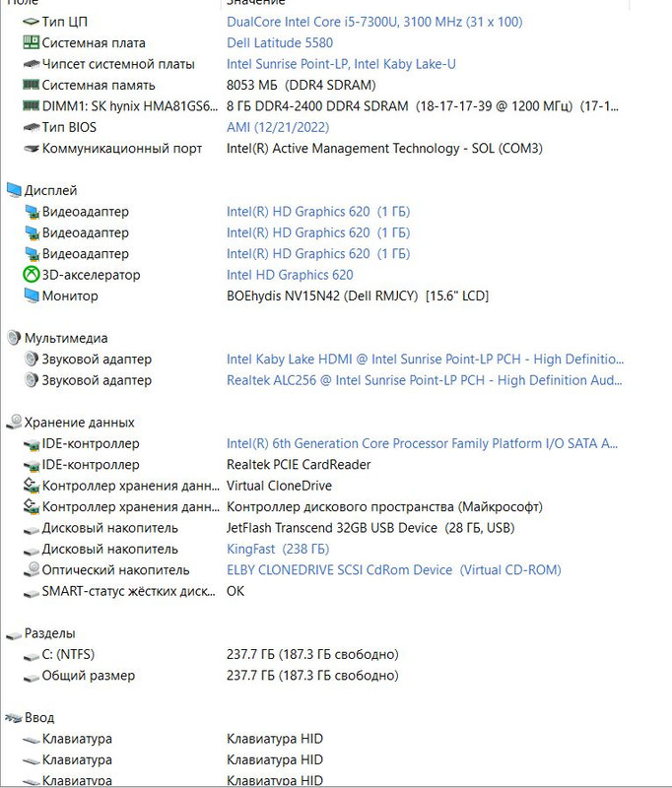Click the controller icon of the Virtual CloneDrive row

point(31,486)
